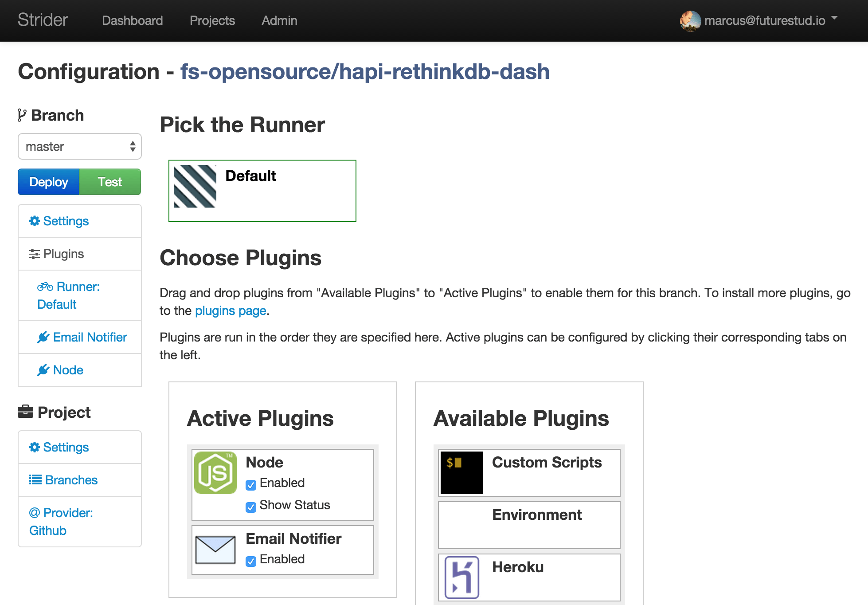Viewport: 868px width, 605px height.
Task: Click the Strider logo in navbar
Action: click(x=43, y=20)
